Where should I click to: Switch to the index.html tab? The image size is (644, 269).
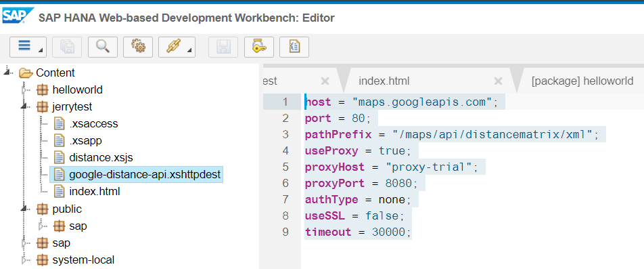384,81
